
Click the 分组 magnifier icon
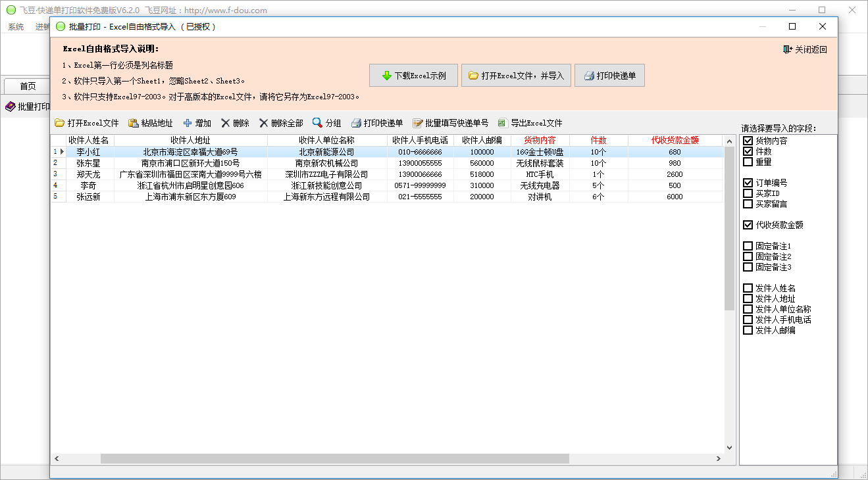[317, 123]
